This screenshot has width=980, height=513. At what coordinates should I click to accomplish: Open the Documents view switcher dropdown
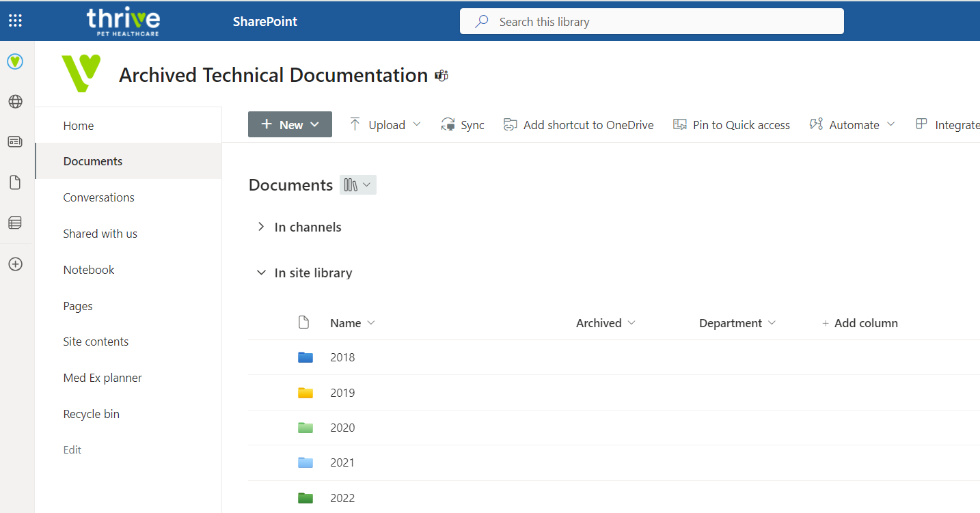(357, 185)
